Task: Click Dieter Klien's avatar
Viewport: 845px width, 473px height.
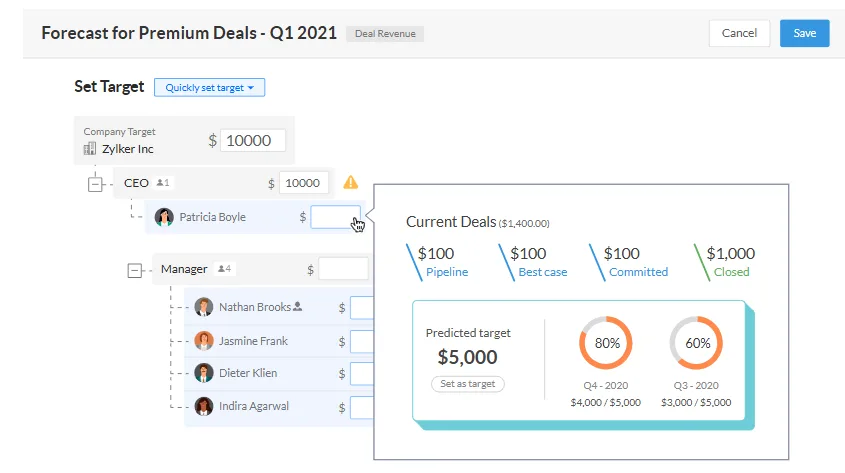Action: point(204,373)
